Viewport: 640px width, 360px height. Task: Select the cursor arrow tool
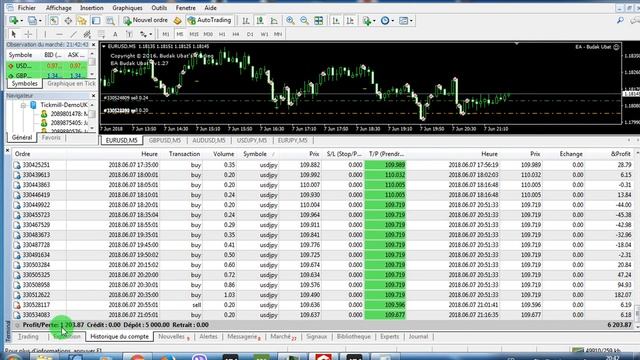click(x=14, y=34)
